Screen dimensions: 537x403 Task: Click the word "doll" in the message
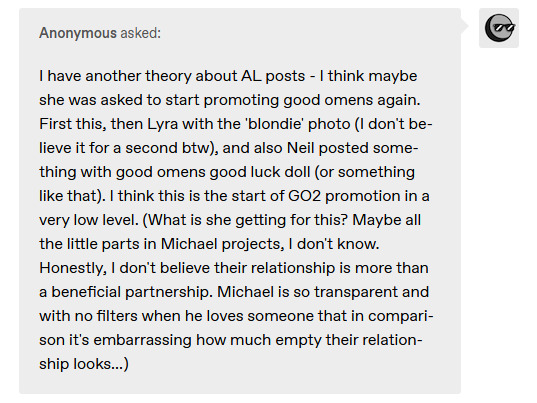[x=298, y=172]
